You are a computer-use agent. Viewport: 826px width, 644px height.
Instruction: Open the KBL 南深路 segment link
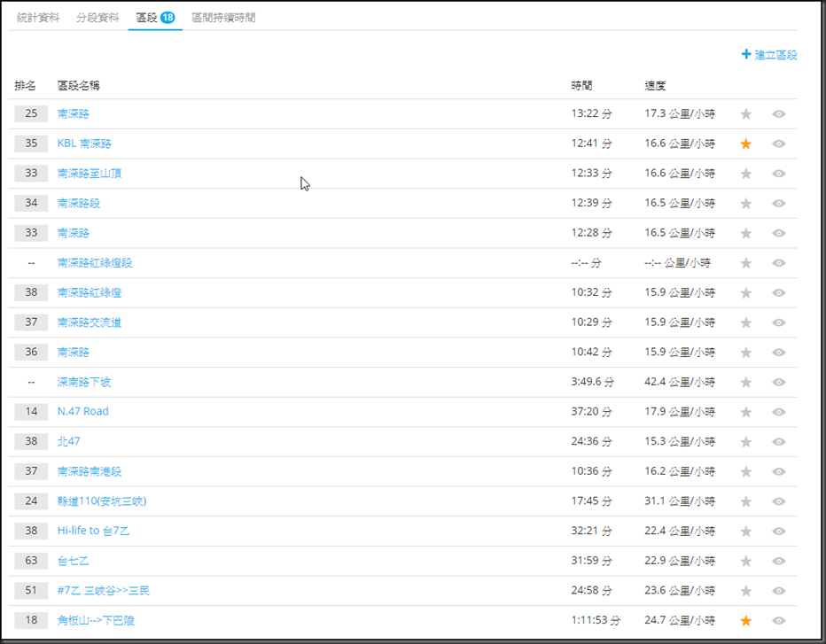[x=84, y=144]
